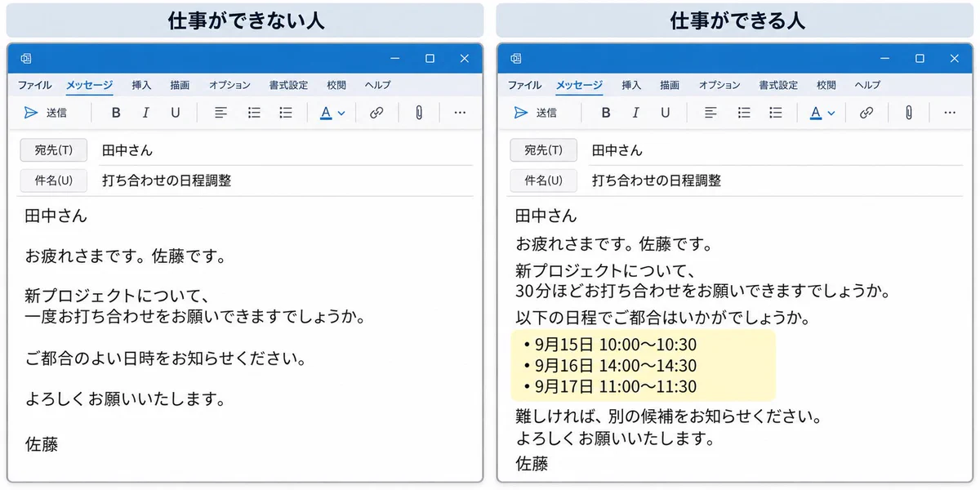
Task: Open the three-dots overflow menu in the right window
Action: coord(950,113)
